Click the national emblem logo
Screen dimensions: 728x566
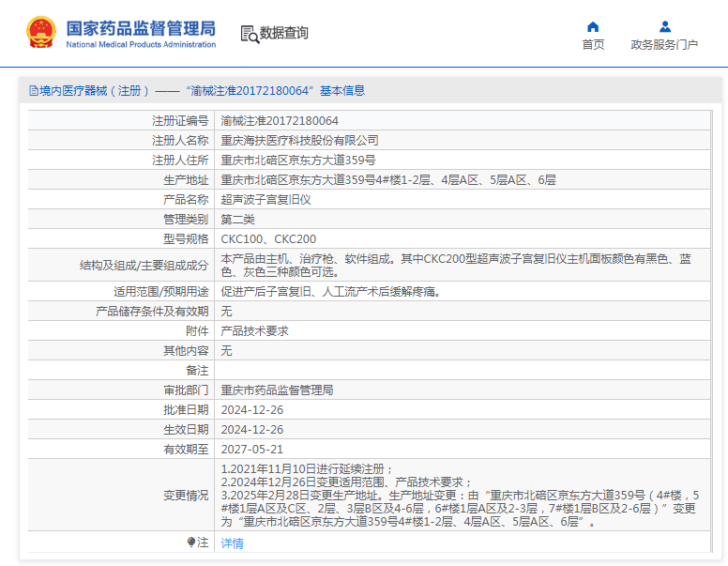(x=40, y=33)
